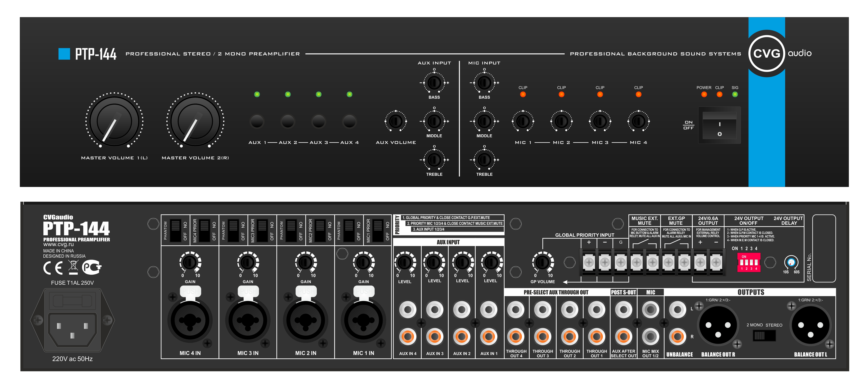Click the MIC 1 IN combo XLR jack
This screenshot has width=868, height=386.
tap(363, 320)
